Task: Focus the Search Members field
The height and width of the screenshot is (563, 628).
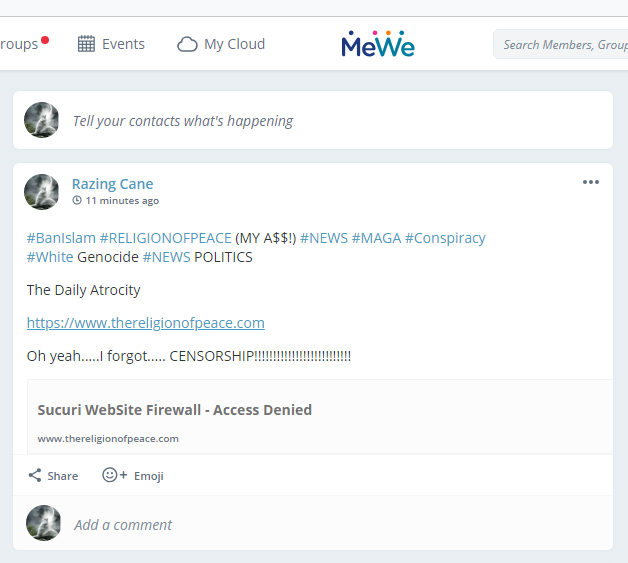Action: pyautogui.click(x=561, y=44)
